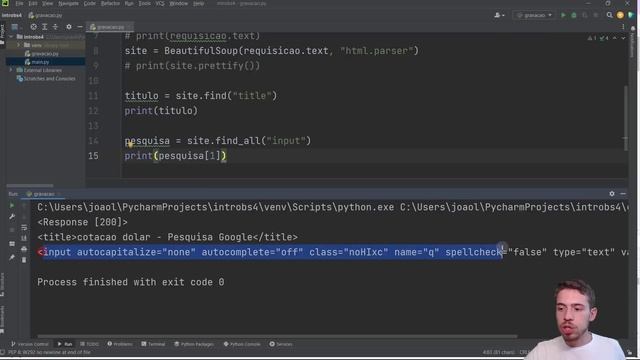
Task: Click Collapse All icon in Project panel
Action: point(55,27)
